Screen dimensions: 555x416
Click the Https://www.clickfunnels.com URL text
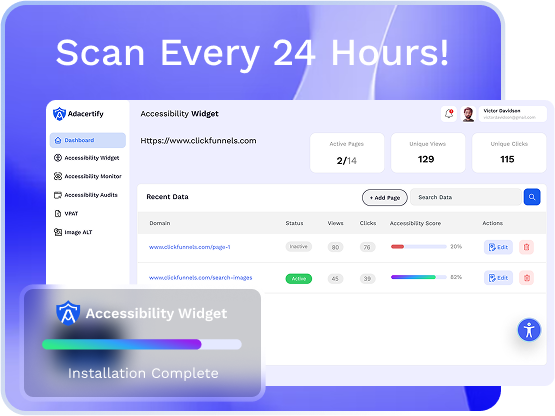click(198, 141)
